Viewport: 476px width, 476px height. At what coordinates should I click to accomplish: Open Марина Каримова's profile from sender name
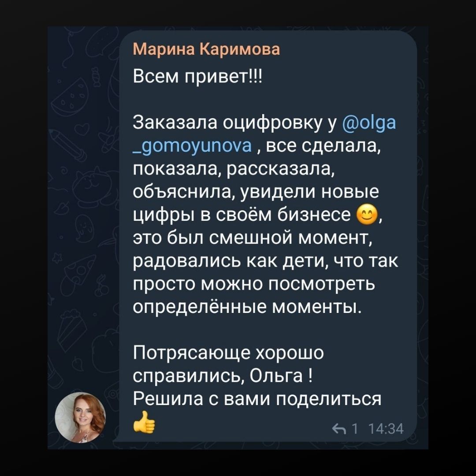click(x=206, y=49)
